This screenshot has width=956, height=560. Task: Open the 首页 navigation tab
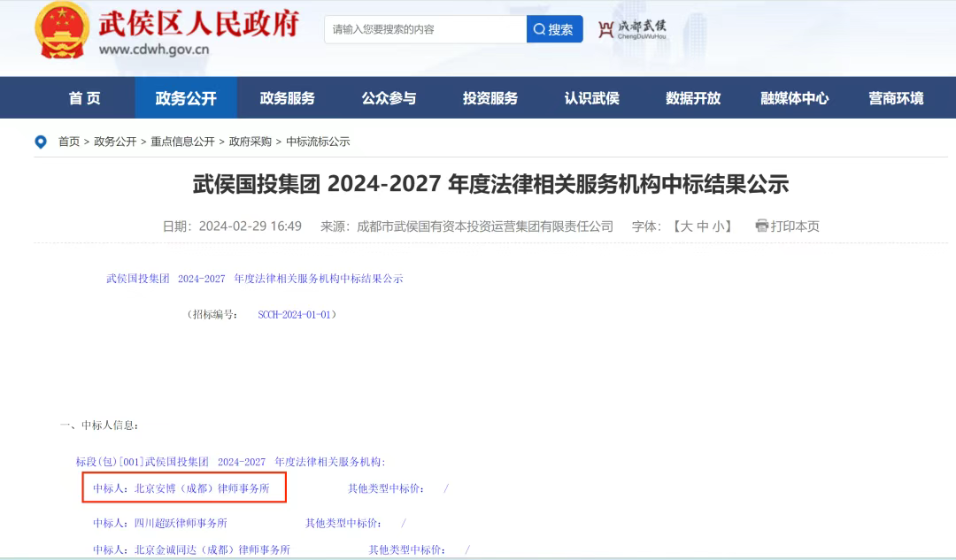(85, 98)
